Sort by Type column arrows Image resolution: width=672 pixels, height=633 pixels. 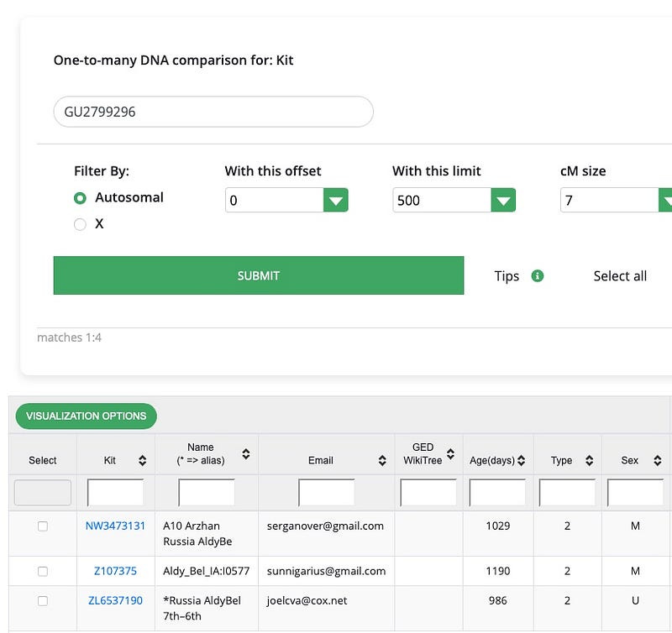click(x=590, y=460)
